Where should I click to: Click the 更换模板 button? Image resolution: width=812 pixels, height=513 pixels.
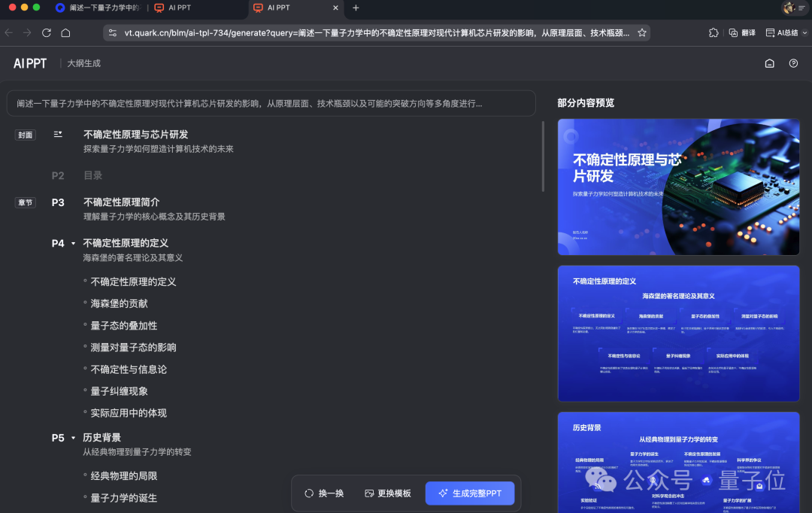(388, 493)
